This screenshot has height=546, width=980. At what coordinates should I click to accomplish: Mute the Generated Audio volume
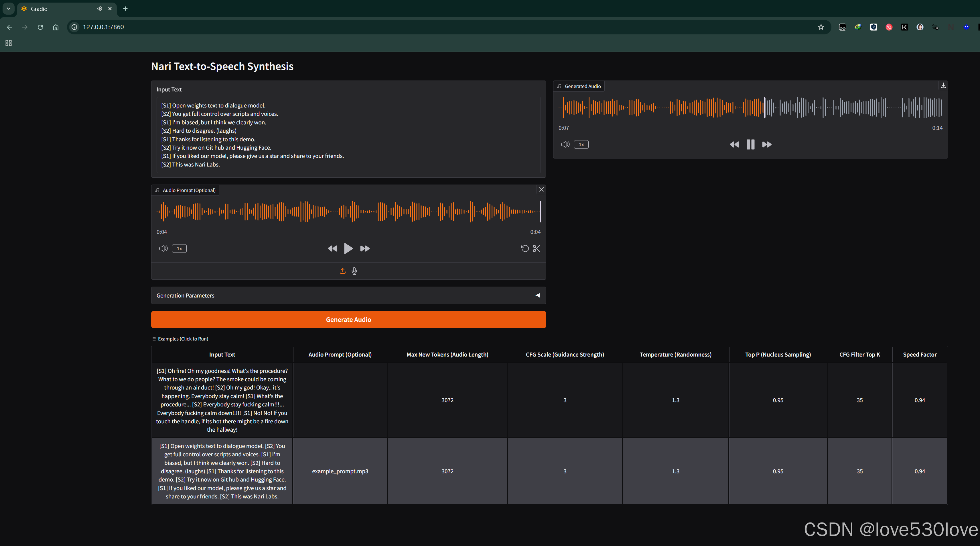[565, 144]
